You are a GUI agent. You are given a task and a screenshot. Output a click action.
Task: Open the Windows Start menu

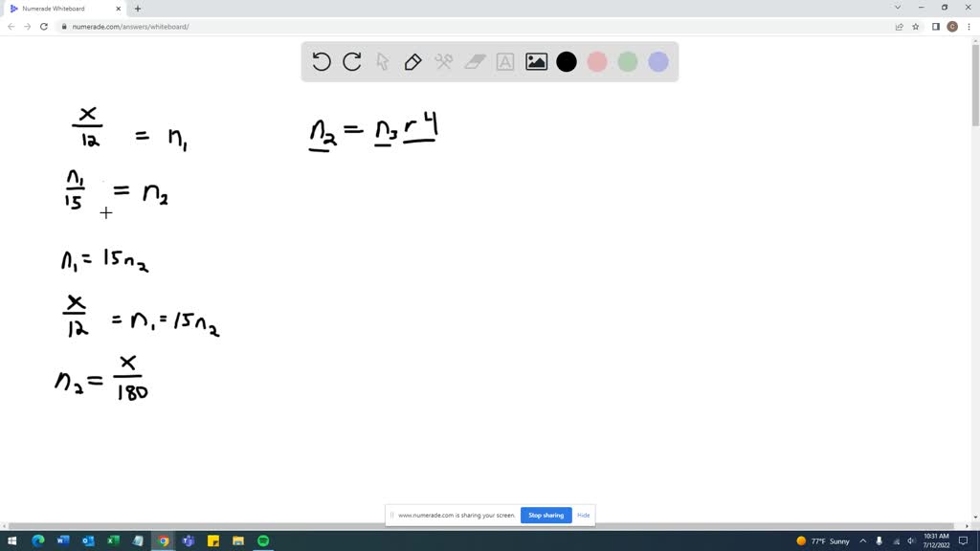[x=11, y=541]
